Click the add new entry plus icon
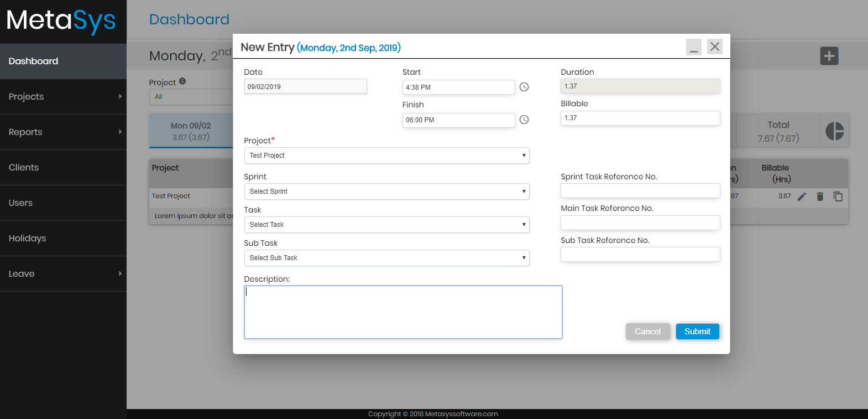This screenshot has height=419, width=868. [x=829, y=56]
